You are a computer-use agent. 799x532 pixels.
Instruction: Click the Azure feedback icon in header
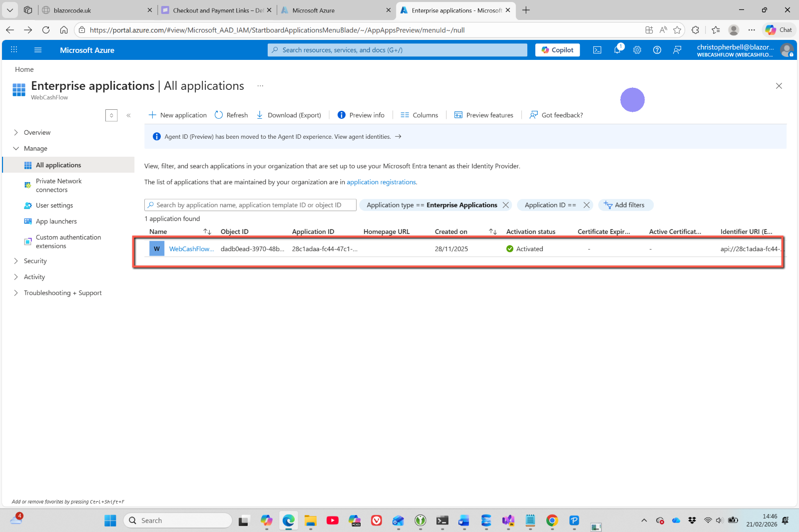point(677,50)
